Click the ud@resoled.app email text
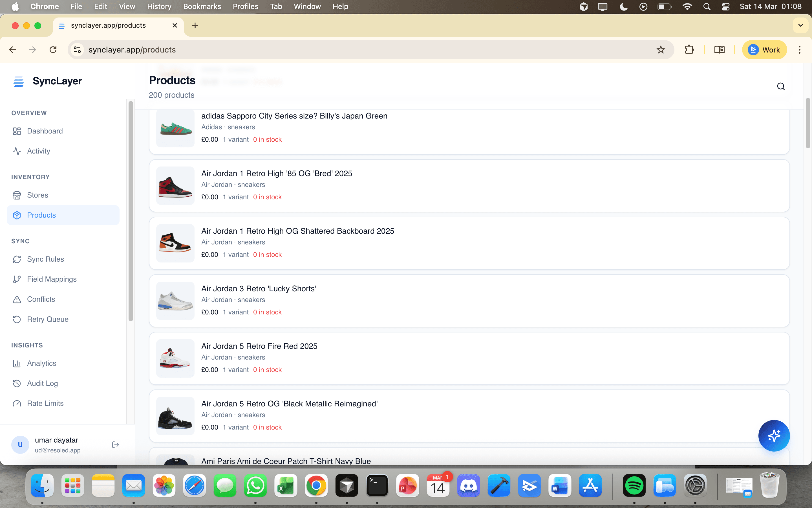This screenshot has width=812, height=508. coord(58,450)
